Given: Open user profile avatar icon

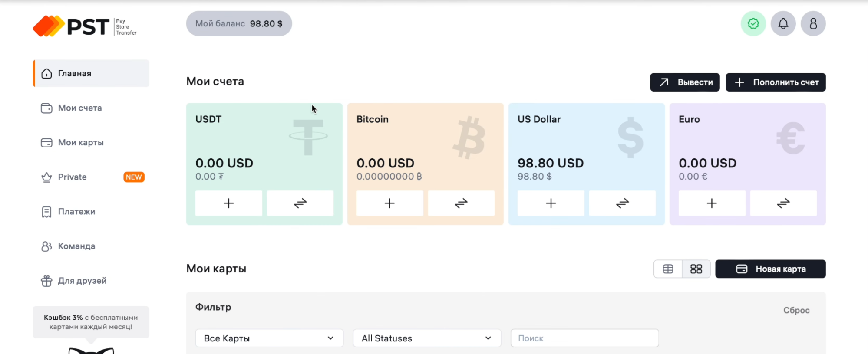Looking at the screenshot, I should 813,23.
